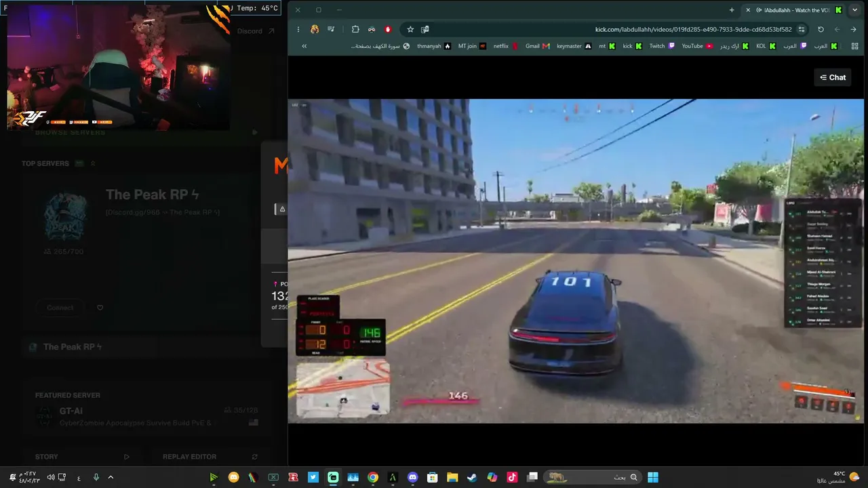The height and width of the screenshot is (488, 868).
Task: Click the translate icon in address bar
Action: pos(425,29)
